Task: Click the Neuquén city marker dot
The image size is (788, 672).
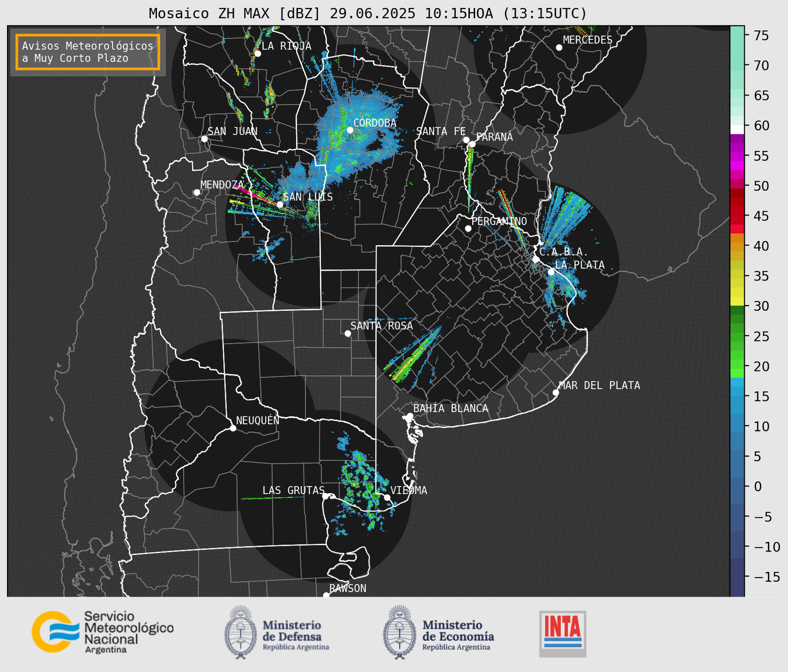Action: tap(233, 428)
